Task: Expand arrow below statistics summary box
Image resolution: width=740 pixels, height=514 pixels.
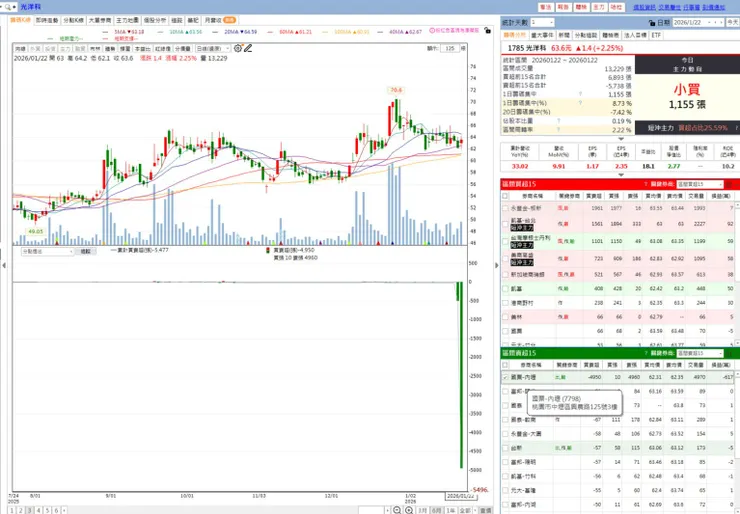Action: point(621,139)
